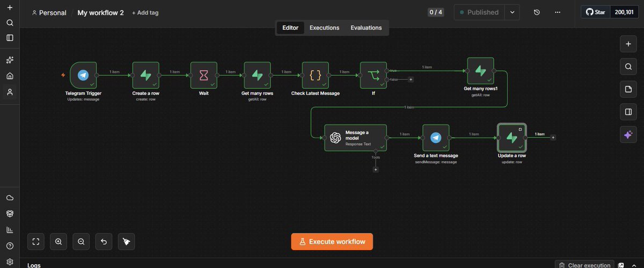Open the help question mark icon
Screen dimensions: 644x268
tap(10, 246)
